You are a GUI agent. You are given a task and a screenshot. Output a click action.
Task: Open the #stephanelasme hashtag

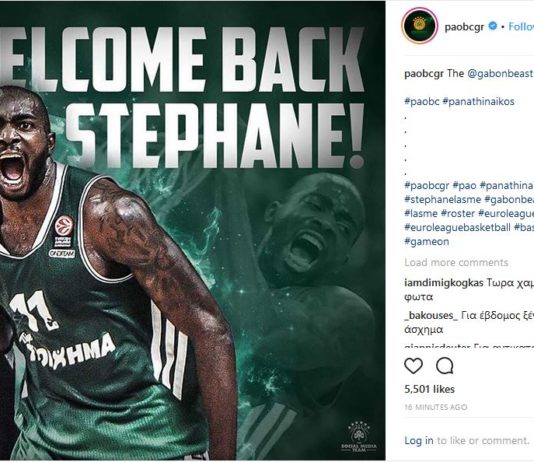click(442, 200)
